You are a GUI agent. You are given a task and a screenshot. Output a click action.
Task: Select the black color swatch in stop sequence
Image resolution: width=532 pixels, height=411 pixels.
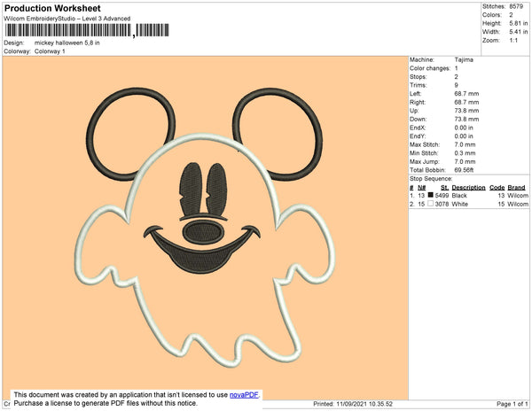[x=431, y=195]
